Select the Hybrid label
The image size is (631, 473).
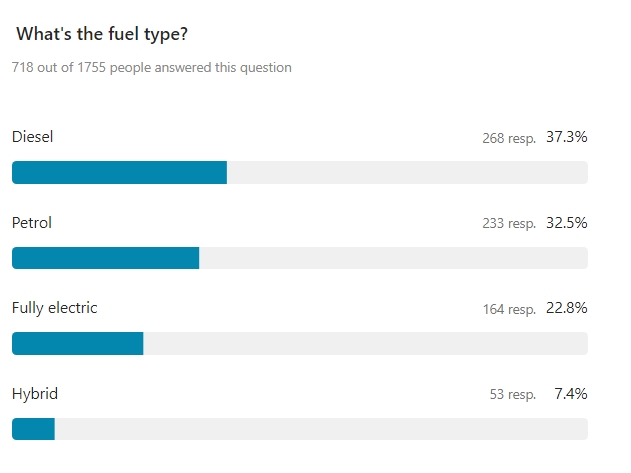pyautogui.click(x=35, y=394)
